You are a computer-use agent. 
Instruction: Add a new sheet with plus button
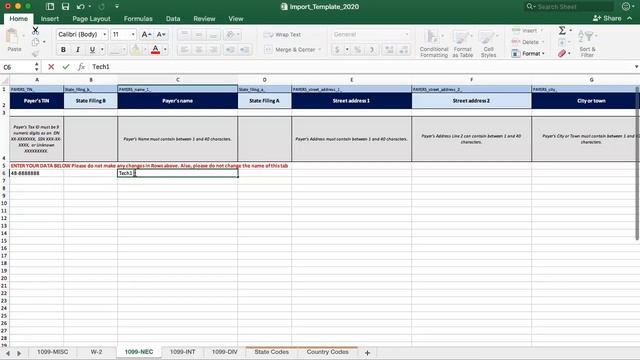(367, 353)
